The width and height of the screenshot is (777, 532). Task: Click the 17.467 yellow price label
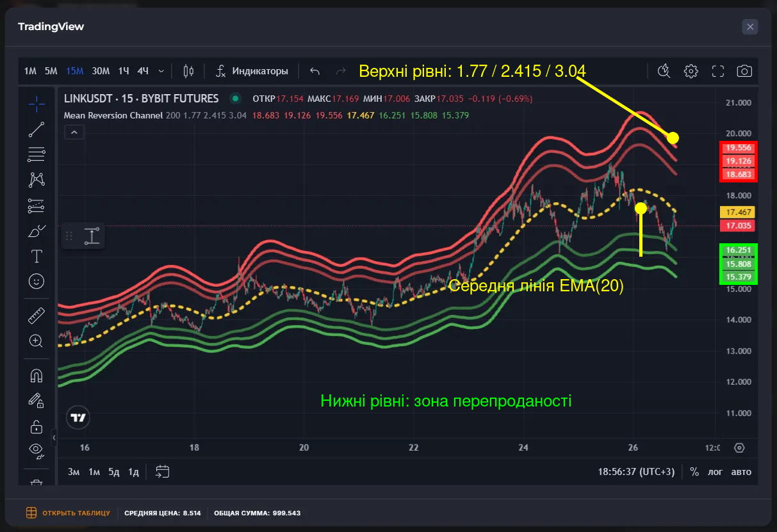(739, 212)
